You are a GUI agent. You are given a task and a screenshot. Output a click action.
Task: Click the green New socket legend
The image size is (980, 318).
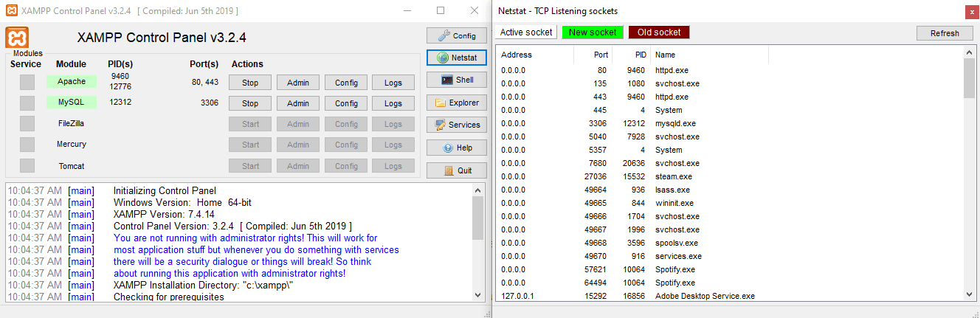593,32
